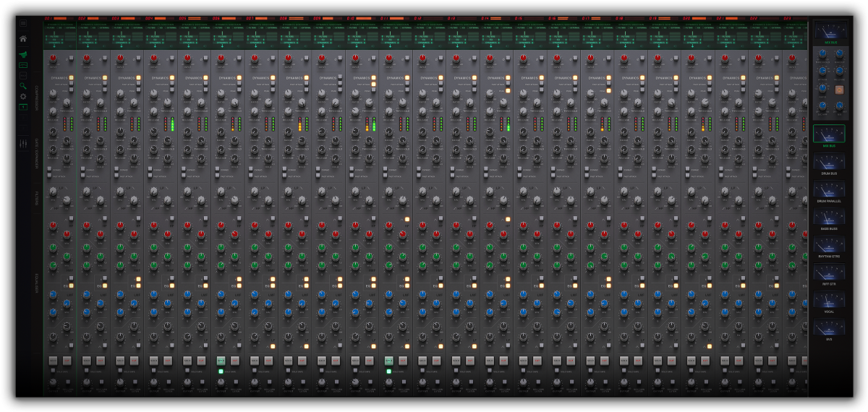868x412 pixels.
Task: Go to Home via house icon
Action: coord(23,38)
